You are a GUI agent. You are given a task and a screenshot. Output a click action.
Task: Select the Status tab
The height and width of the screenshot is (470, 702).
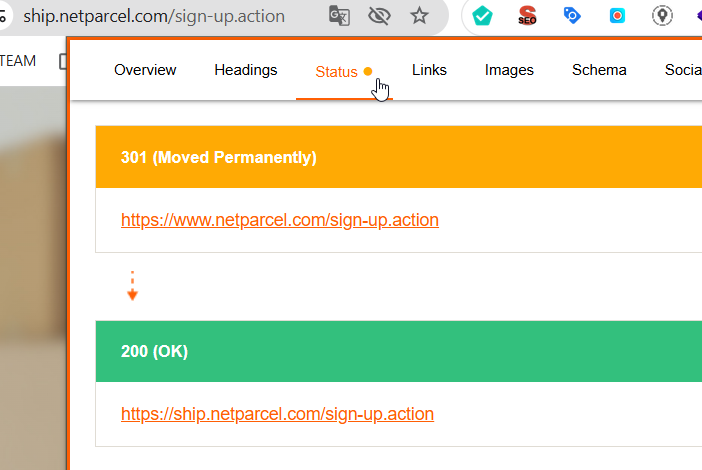pos(337,72)
